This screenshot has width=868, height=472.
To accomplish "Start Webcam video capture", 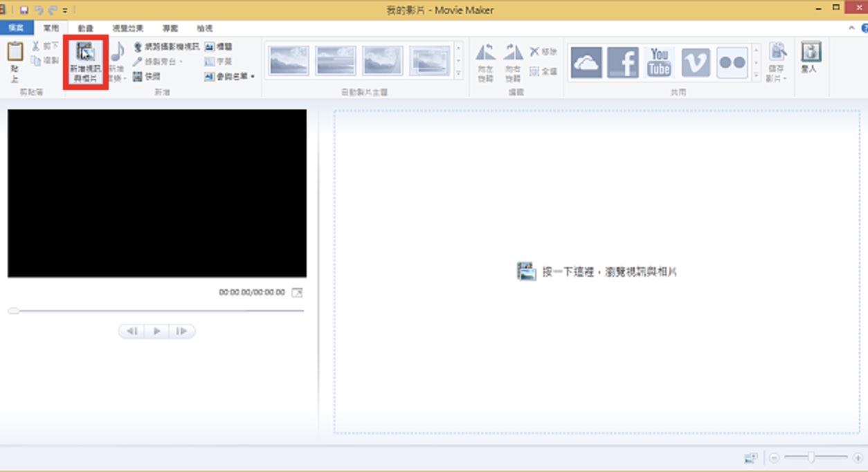I will coord(166,46).
